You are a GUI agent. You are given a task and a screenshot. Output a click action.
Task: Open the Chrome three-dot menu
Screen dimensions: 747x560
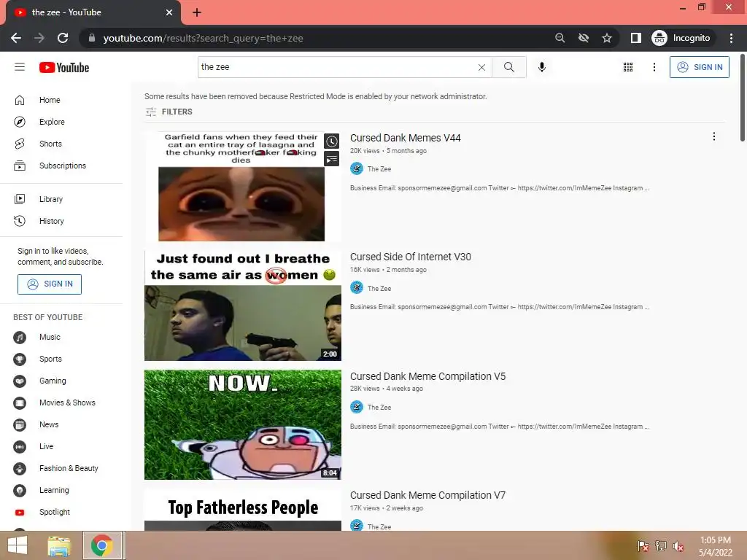[731, 38]
